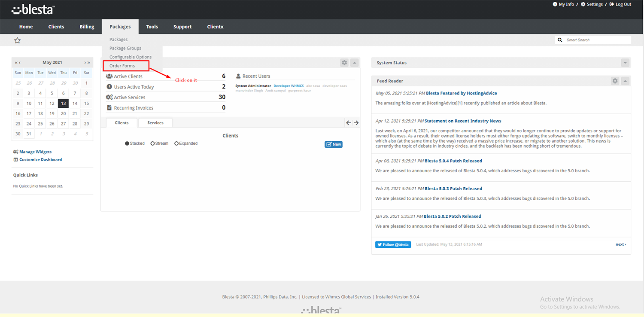644x317 pixels.
Task: Open the Support menu
Action: [x=182, y=27]
